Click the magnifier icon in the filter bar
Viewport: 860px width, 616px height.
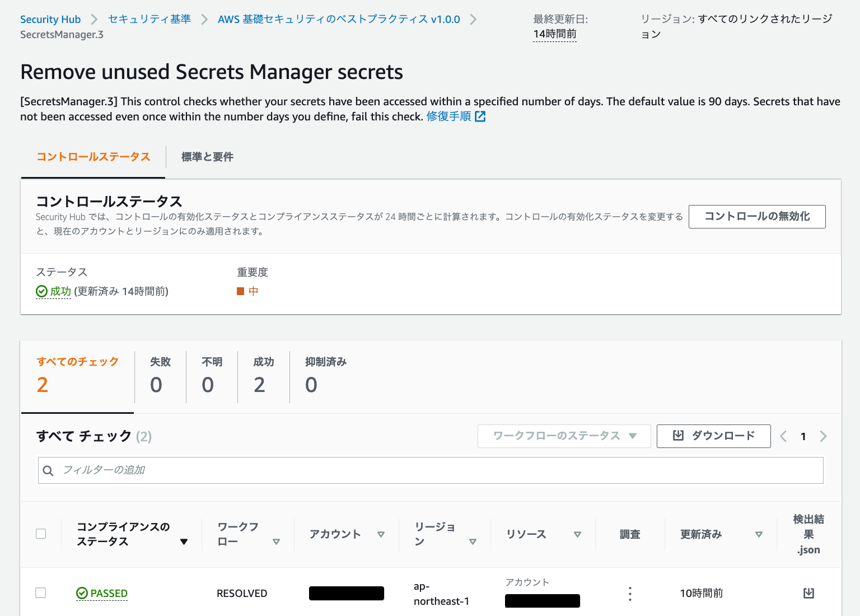(x=48, y=470)
